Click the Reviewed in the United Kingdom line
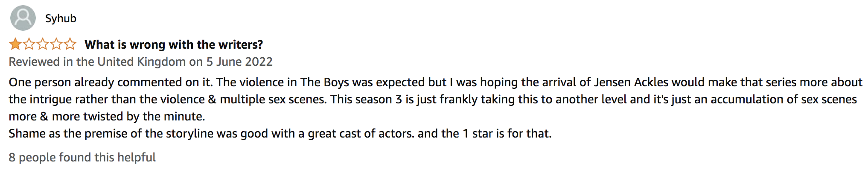 pyautogui.click(x=140, y=62)
